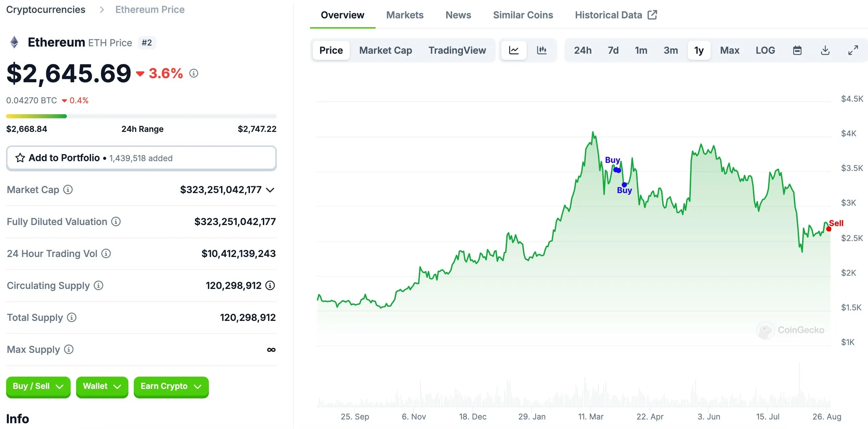Viewport: 868px width, 429px height.
Task: Click the download chart data icon
Action: [825, 50]
